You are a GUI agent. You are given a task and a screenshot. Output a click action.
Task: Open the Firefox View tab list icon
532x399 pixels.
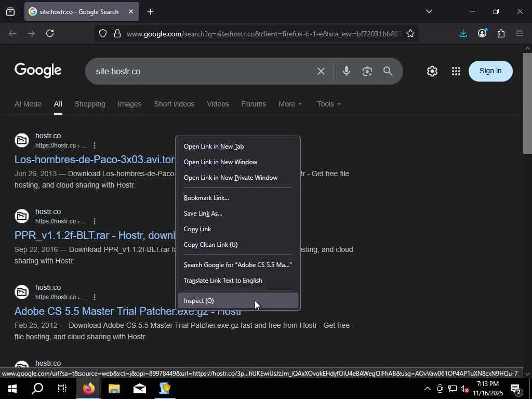click(x=10, y=12)
